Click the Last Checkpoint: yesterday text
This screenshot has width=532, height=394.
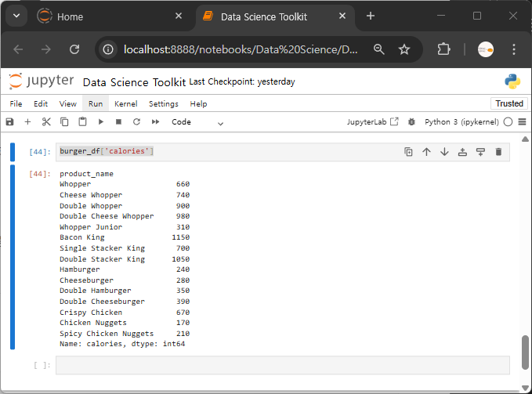click(x=242, y=81)
